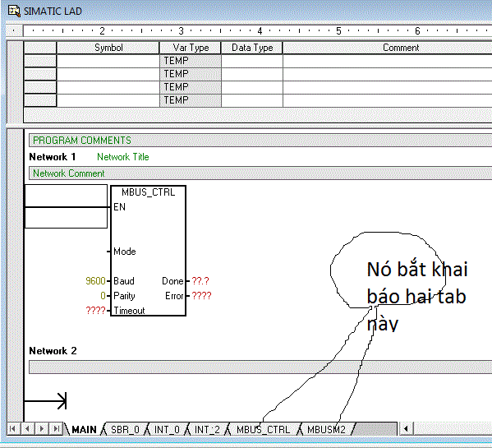This screenshot has height=448, width=492.
Task: Edit the Network Comment field
Action: (260, 173)
